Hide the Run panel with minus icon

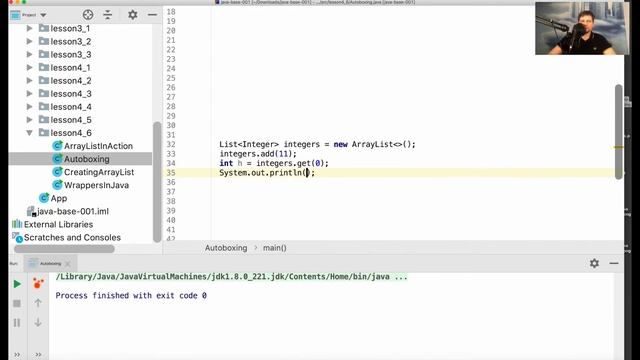click(x=614, y=263)
